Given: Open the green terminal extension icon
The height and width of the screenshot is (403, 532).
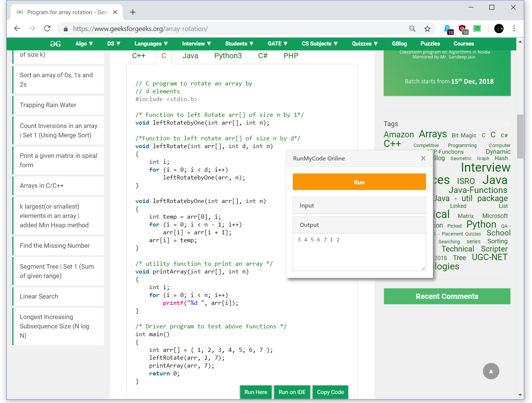Looking at the screenshot, I should coord(477,28).
